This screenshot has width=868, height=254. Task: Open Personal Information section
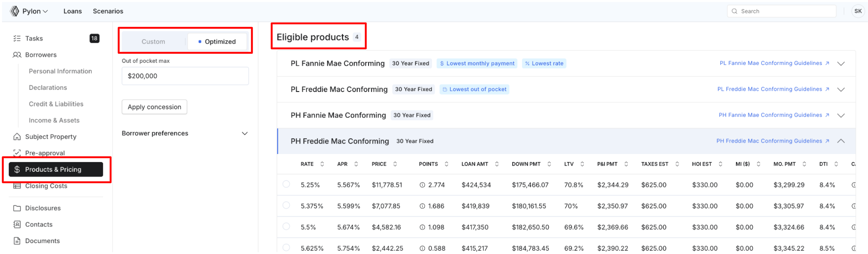[61, 71]
